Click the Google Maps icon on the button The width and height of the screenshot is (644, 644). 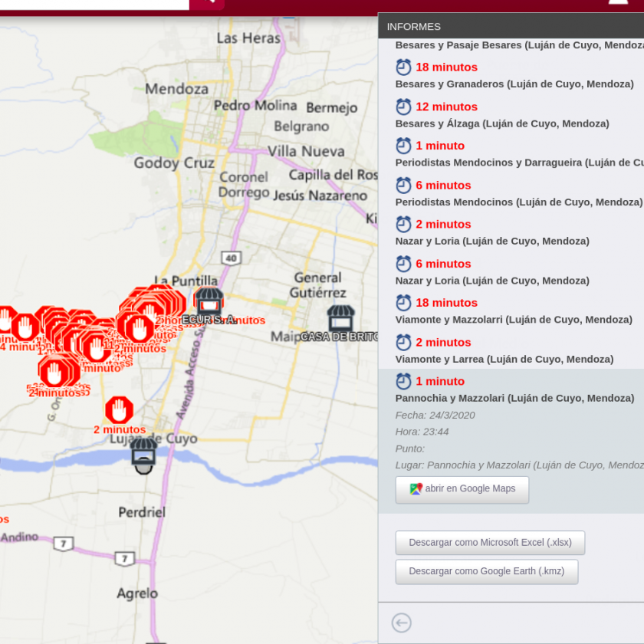tap(416, 489)
